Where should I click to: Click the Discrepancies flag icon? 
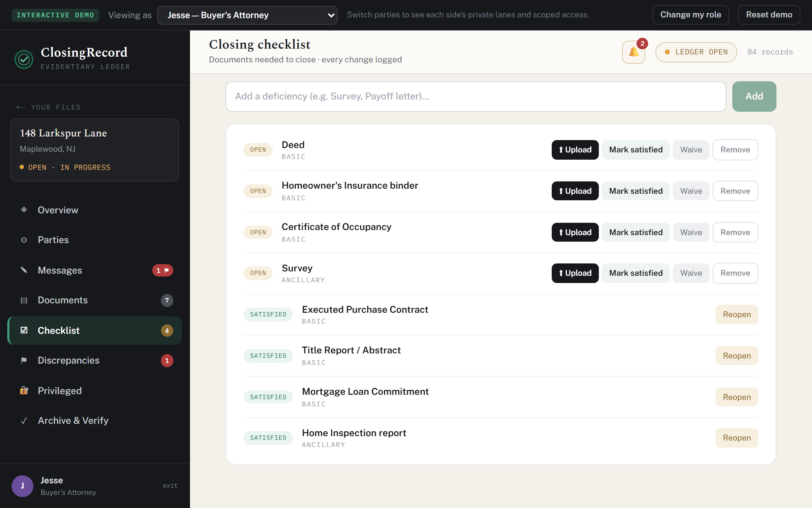[x=24, y=360]
